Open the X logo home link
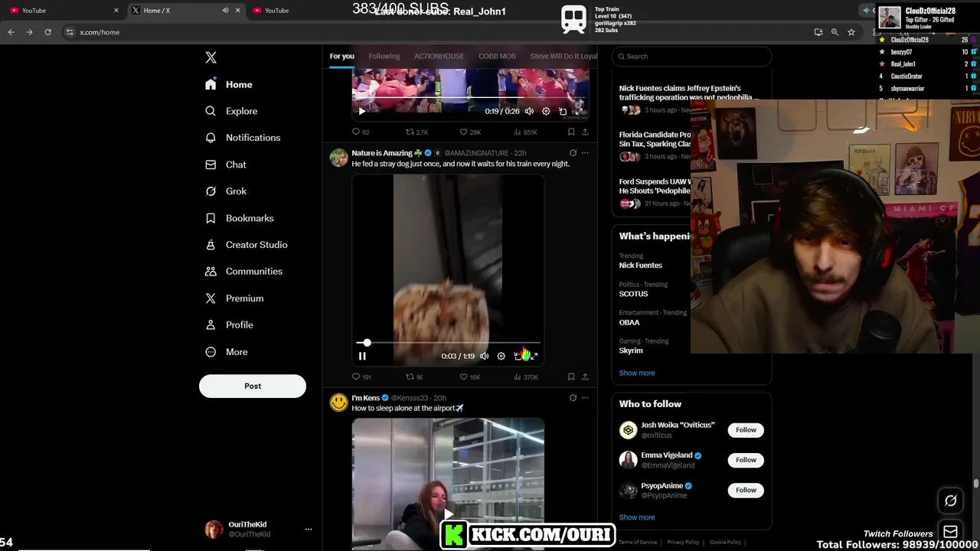The width and height of the screenshot is (980, 551). click(x=211, y=57)
